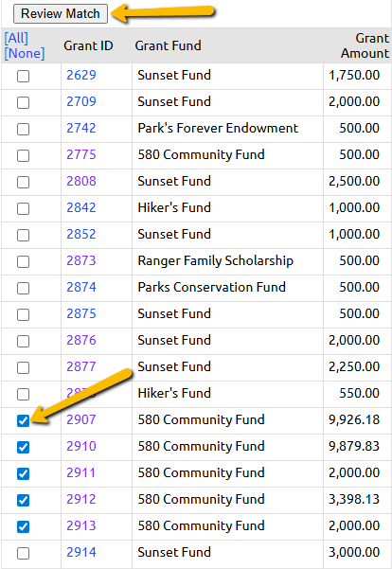Viewport: 392px width, 569px height.
Task: Check the box for grant 2874
Action: coord(24,288)
